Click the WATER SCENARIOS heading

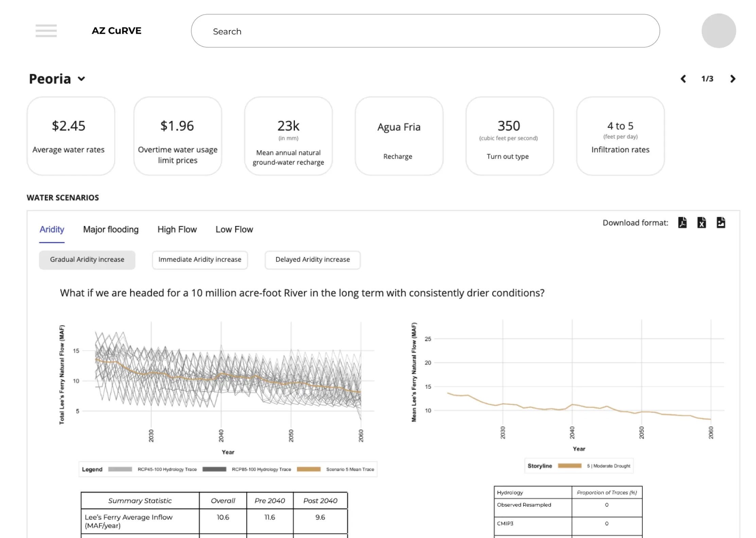[63, 198]
